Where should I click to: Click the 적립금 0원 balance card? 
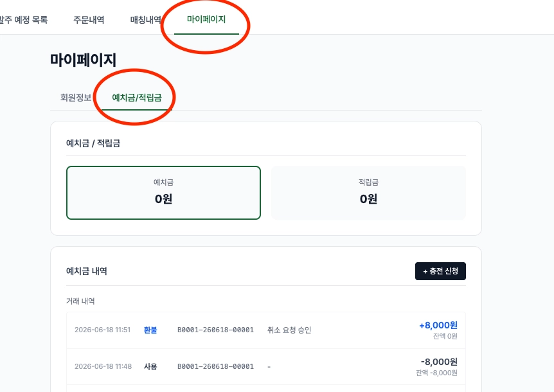pos(368,193)
